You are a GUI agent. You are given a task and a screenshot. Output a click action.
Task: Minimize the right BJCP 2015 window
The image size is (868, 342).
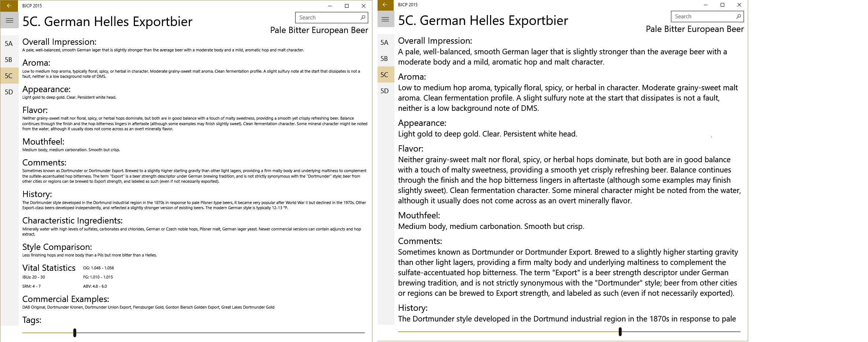[x=706, y=5]
